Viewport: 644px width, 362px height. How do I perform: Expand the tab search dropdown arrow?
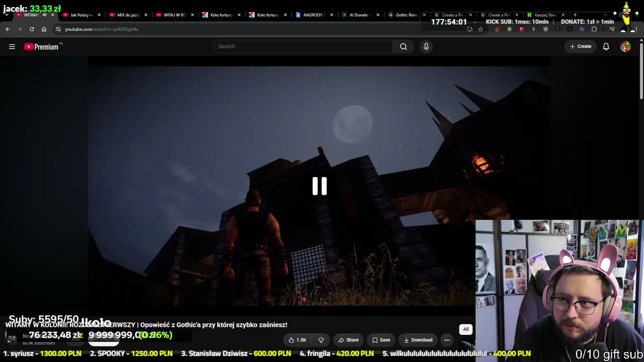click(x=6, y=15)
